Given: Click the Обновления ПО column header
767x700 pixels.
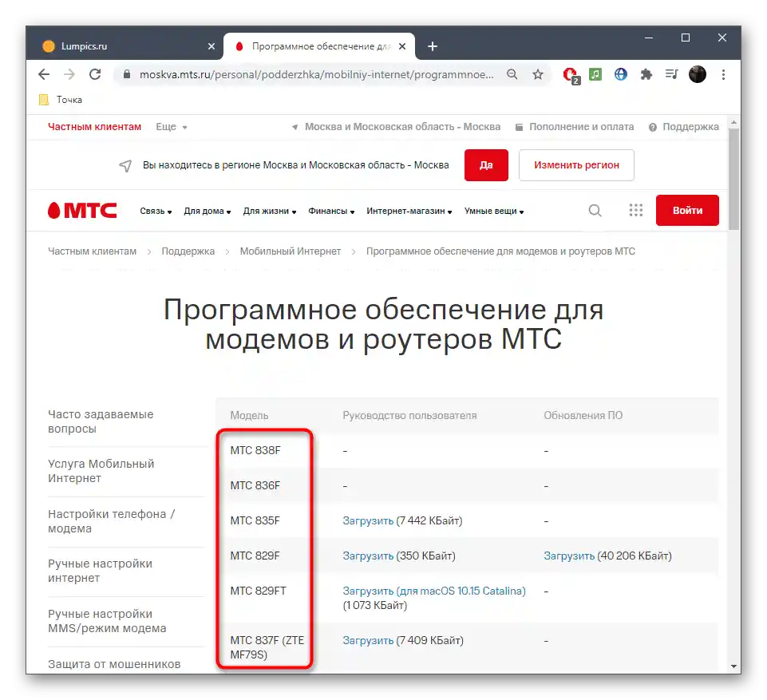Looking at the screenshot, I should click(583, 415).
